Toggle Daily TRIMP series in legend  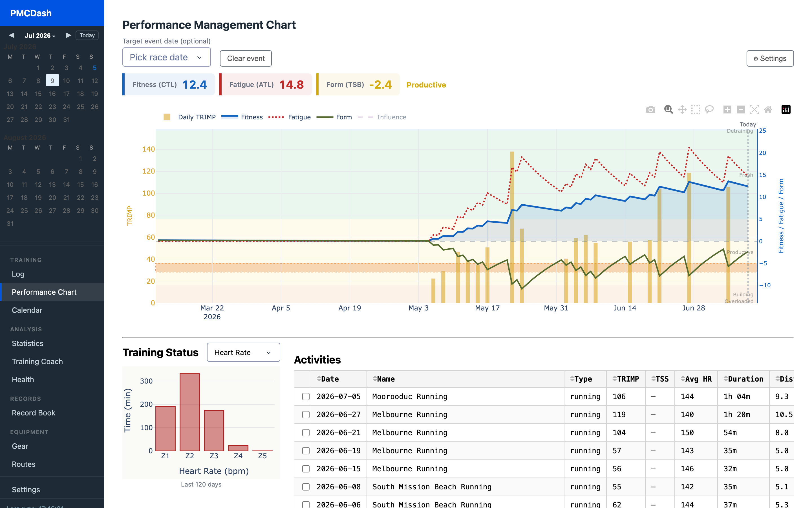click(189, 117)
